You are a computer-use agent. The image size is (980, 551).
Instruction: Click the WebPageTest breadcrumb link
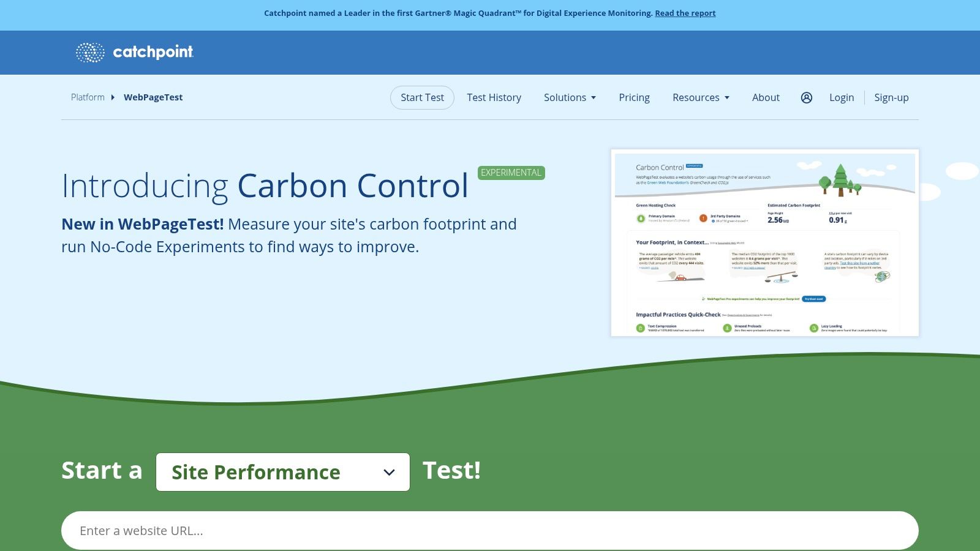coord(153,97)
